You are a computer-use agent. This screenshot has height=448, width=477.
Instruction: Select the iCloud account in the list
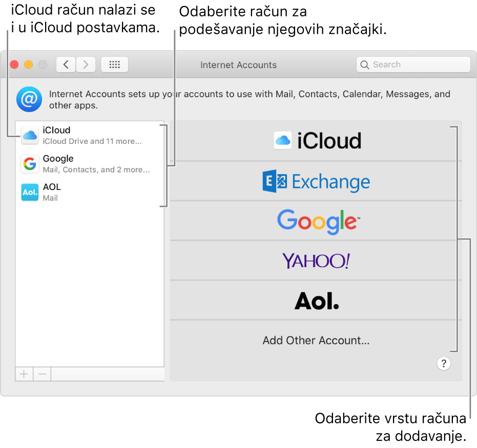click(x=90, y=135)
